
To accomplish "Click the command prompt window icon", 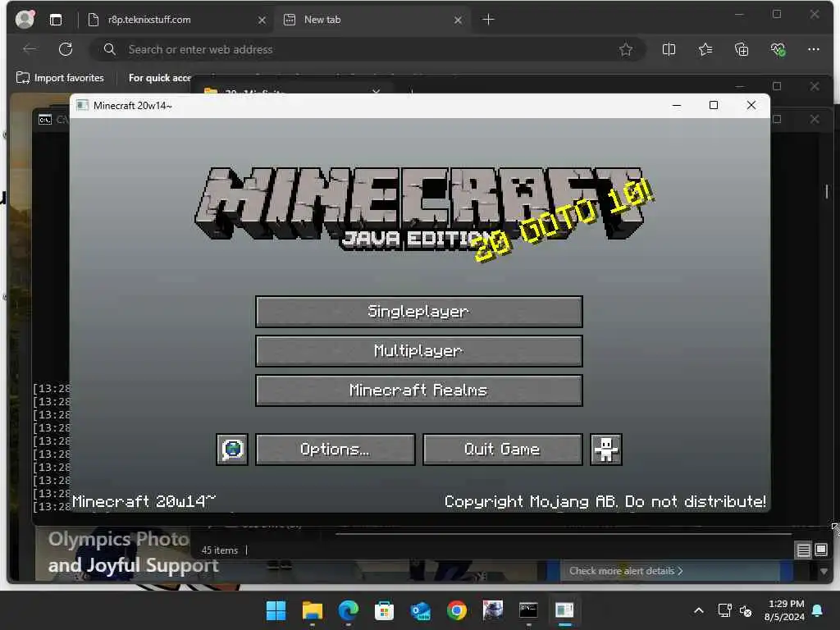I will [45, 120].
